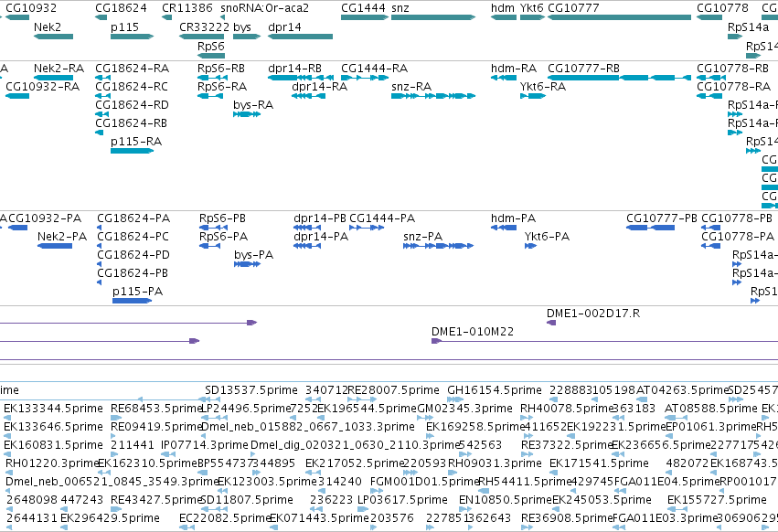Select the p115-RA transcript bar
Image resolution: width=778 pixels, height=532 pixels.
pyautogui.click(x=132, y=151)
